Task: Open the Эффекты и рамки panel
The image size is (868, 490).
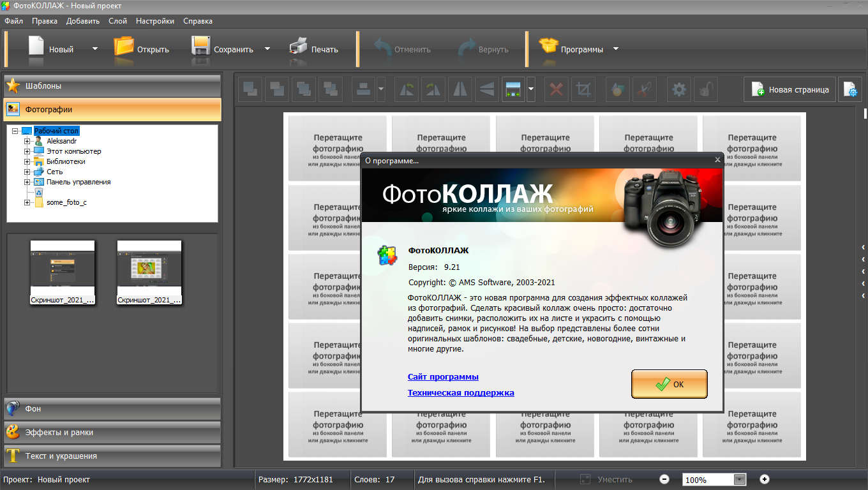Action: 112,433
